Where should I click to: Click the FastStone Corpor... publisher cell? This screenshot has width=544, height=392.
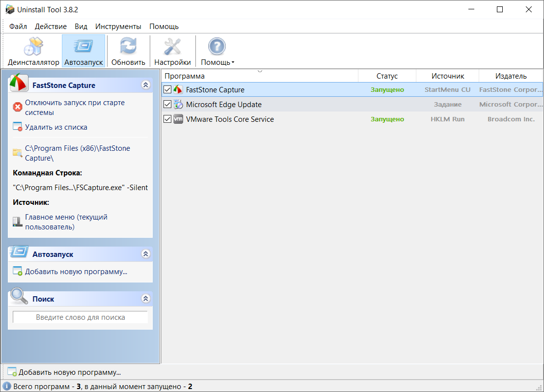511,89
